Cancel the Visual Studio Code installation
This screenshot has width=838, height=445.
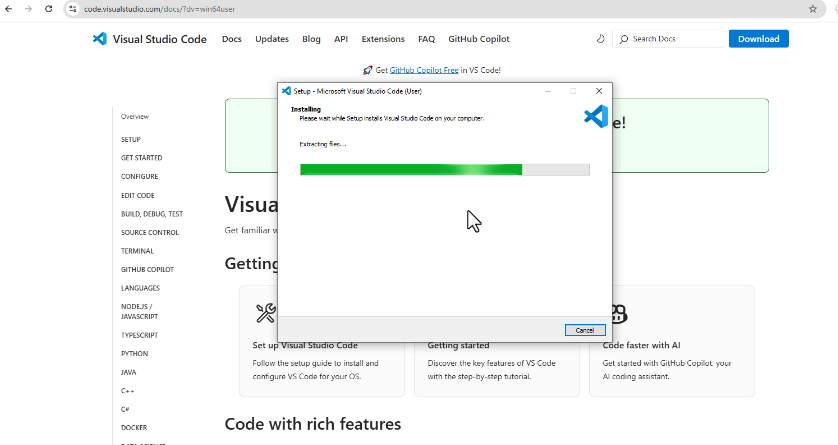coord(585,330)
